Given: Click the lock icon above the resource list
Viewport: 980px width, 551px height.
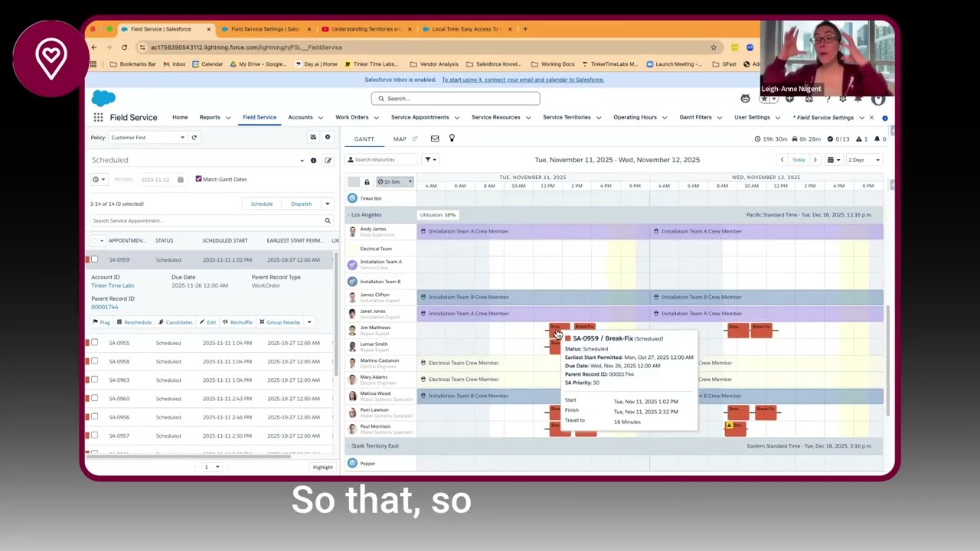Looking at the screenshot, I should [367, 182].
